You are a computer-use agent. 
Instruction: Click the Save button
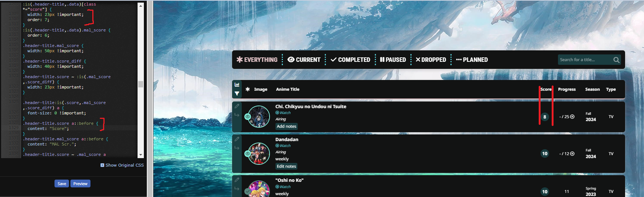pyautogui.click(x=62, y=184)
